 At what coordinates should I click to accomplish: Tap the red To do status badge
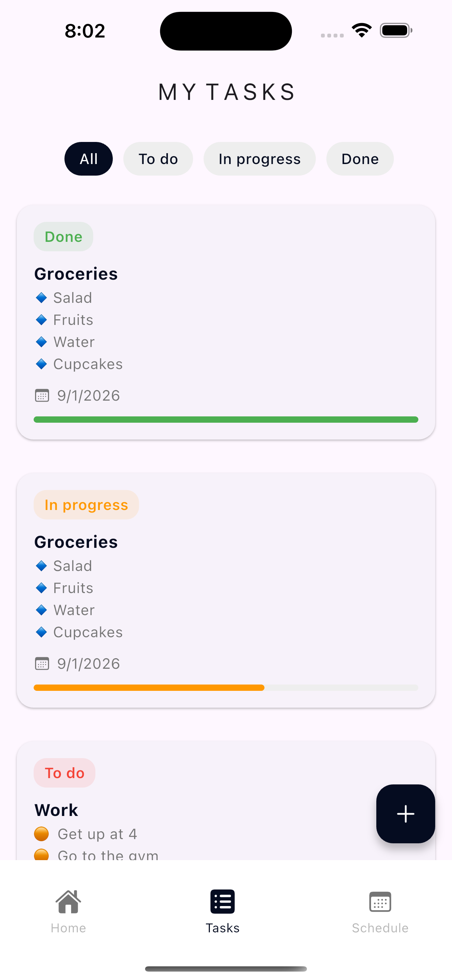[x=64, y=773]
